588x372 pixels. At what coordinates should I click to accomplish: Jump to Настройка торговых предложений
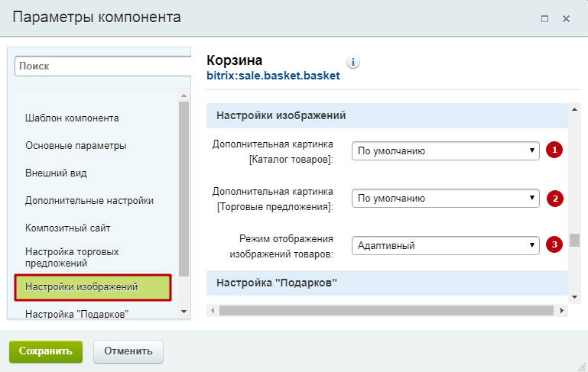[x=73, y=257]
